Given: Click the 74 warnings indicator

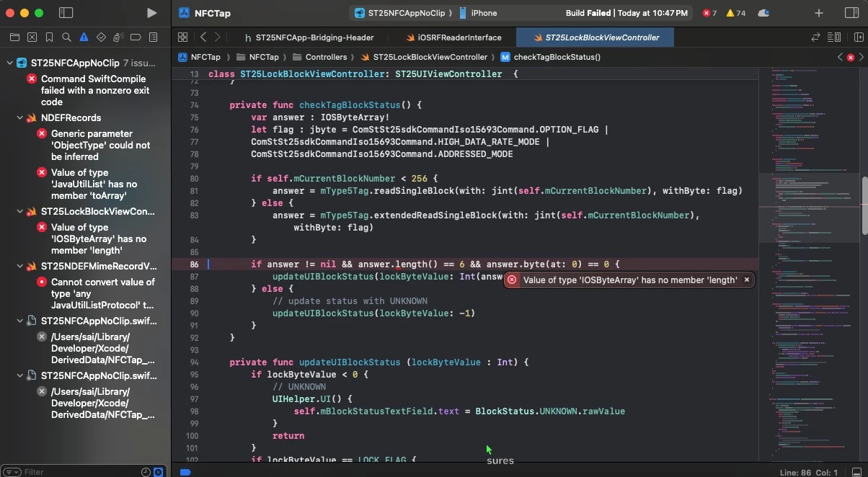Looking at the screenshot, I should tap(735, 13).
